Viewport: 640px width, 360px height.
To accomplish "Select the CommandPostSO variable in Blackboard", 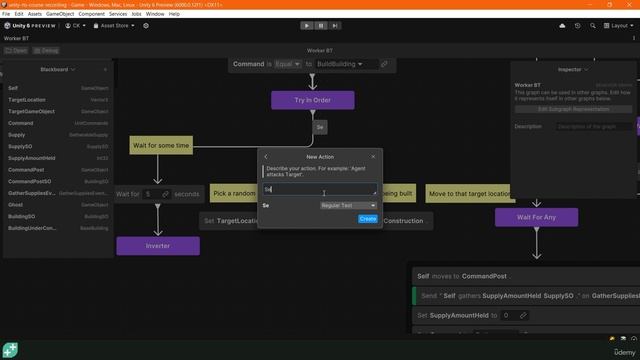I will [x=58, y=182].
